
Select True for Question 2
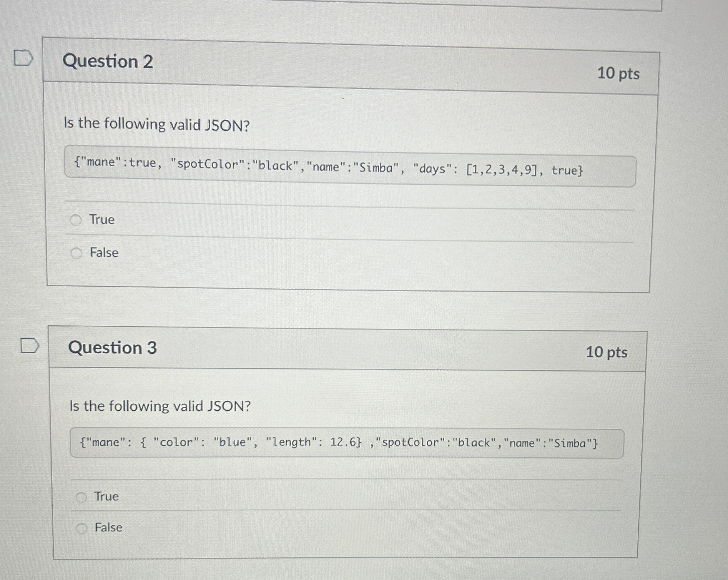coord(77,220)
